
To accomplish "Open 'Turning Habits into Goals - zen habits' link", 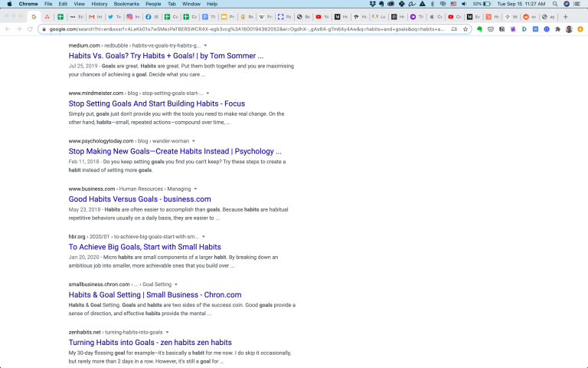I will (x=150, y=343).
